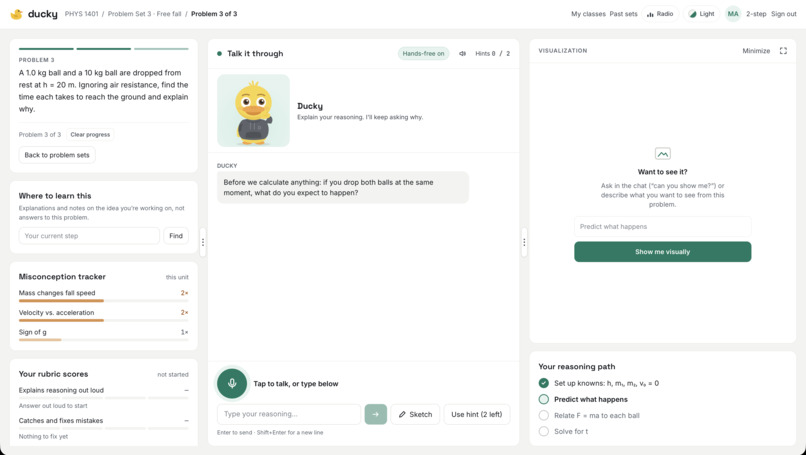Toggle Hands-free on pill

423,53
